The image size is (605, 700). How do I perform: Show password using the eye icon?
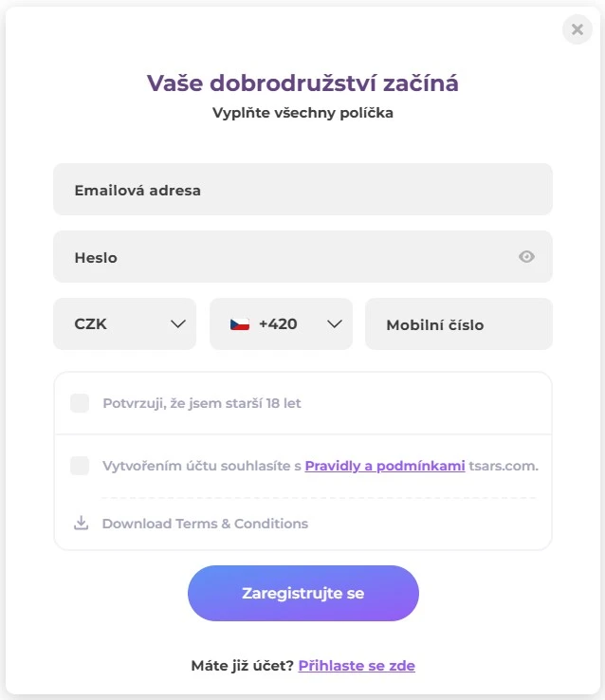pyautogui.click(x=527, y=256)
